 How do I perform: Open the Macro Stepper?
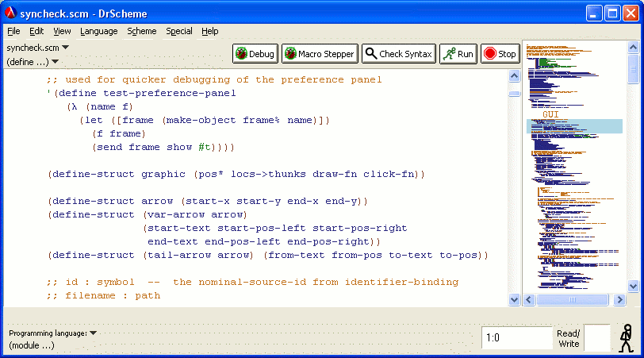point(320,54)
